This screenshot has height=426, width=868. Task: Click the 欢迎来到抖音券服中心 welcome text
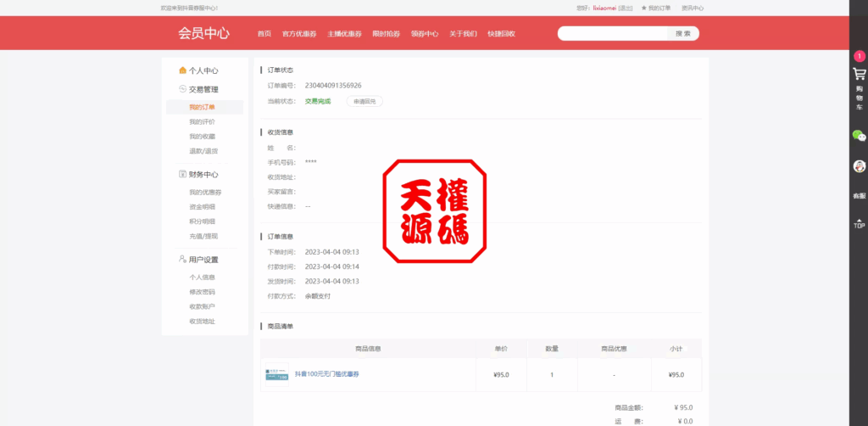coord(189,8)
